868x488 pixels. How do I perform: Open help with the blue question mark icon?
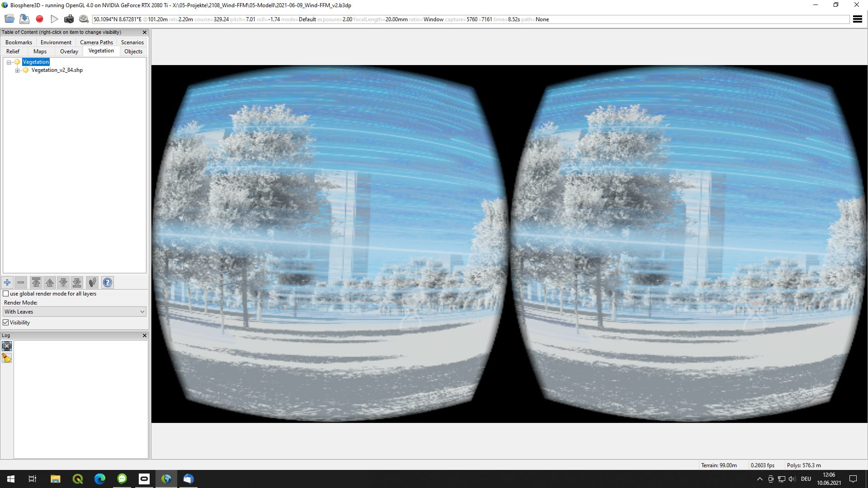[107, 282]
